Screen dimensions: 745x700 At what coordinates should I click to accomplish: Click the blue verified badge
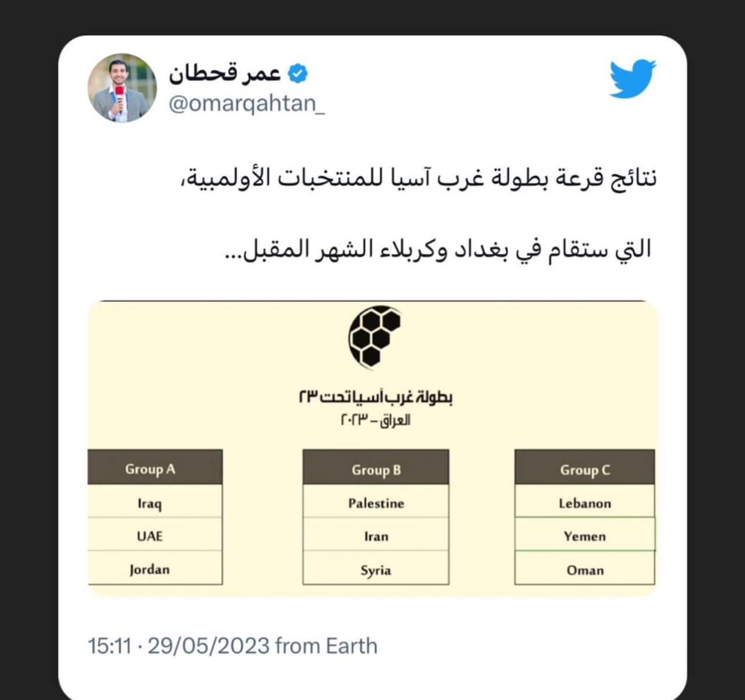click(x=298, y=74)
